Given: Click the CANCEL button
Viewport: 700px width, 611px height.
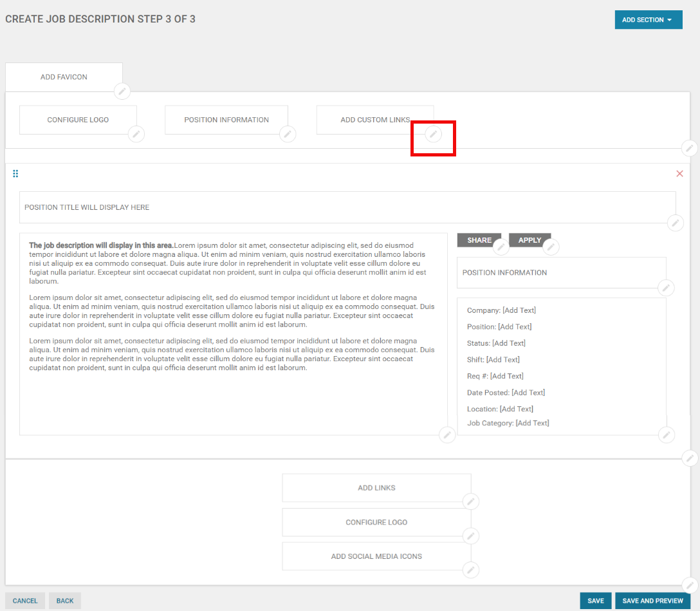Looking at the screenshot, I should coord(24,600).
